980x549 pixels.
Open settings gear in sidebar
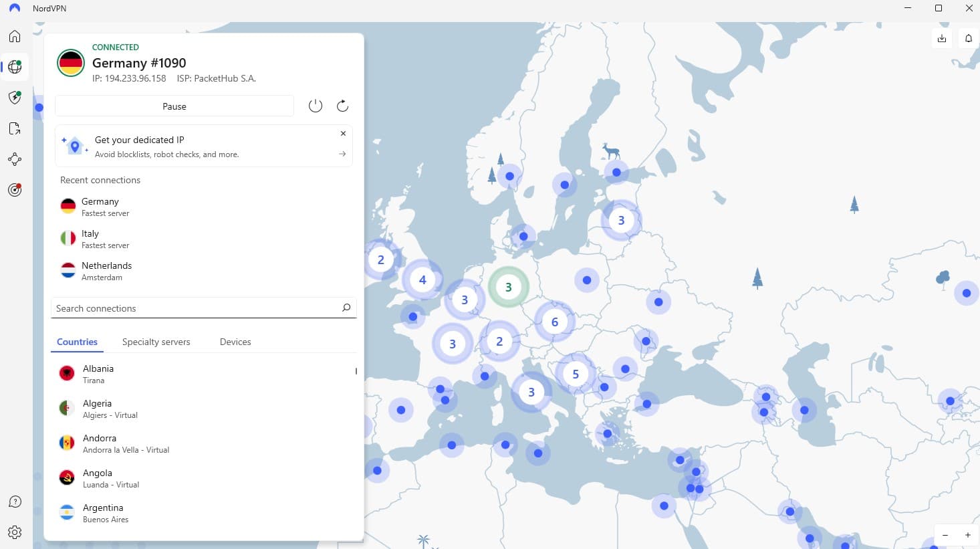click(x=15, y=532)
